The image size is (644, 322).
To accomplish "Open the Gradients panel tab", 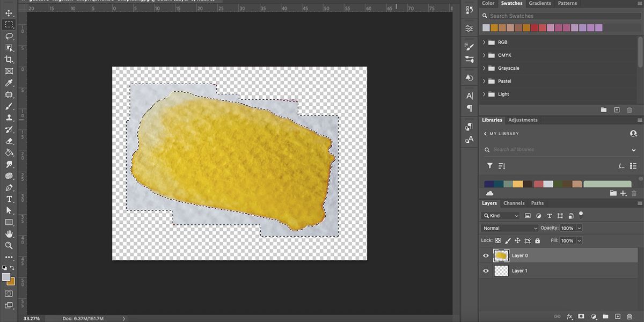I will coord(540,3).
